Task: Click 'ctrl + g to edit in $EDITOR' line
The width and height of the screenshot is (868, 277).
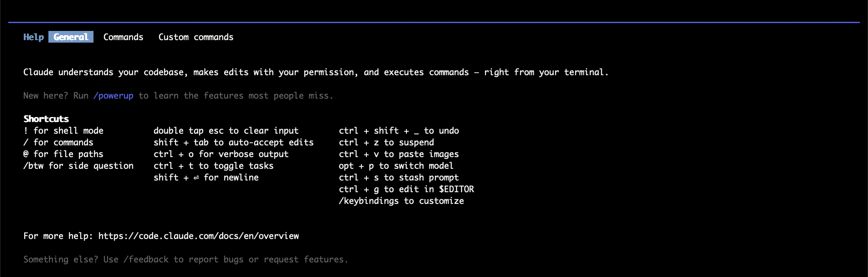Action: point(406,189)
